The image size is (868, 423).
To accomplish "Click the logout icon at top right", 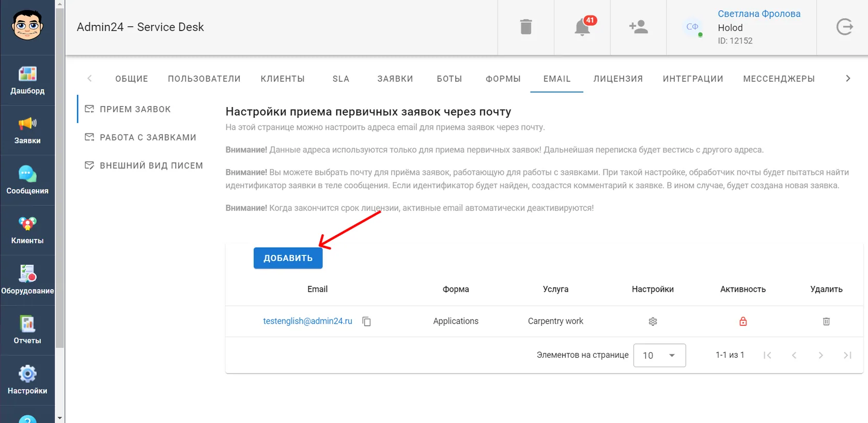I will point(844,27).
